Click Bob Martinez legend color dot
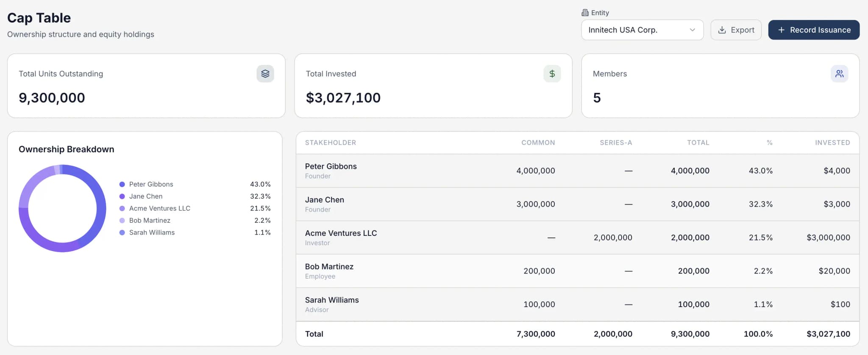This screenshot has width=868, height=355. point(122,221)
